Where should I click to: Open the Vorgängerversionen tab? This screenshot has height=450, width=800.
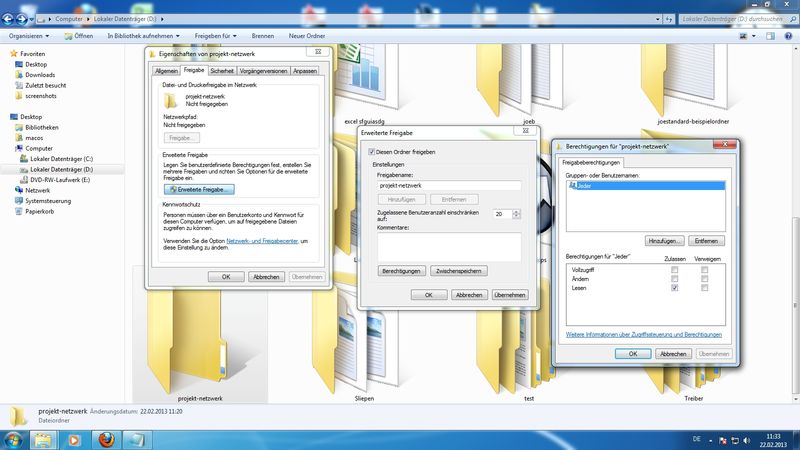tap(263, 71)
